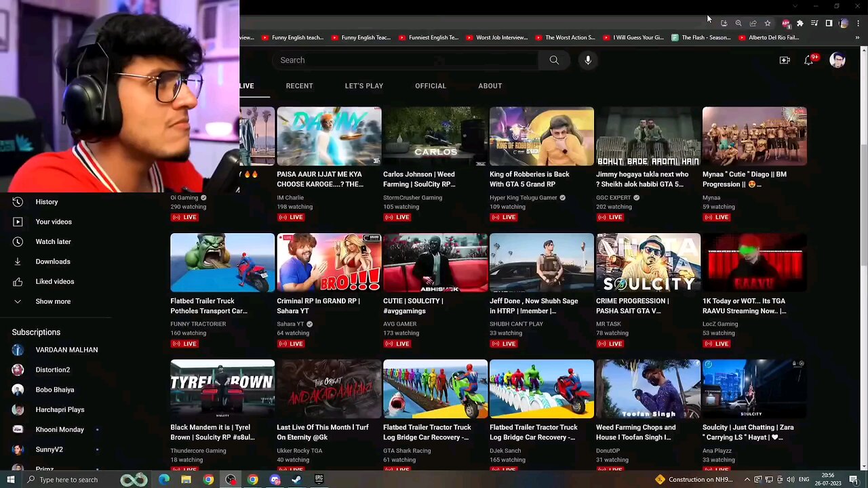This screenshot has width=868, height=488.
Task: Open Chrome three-dot menu
Action: pyautogui.click(x=858, y=23)
